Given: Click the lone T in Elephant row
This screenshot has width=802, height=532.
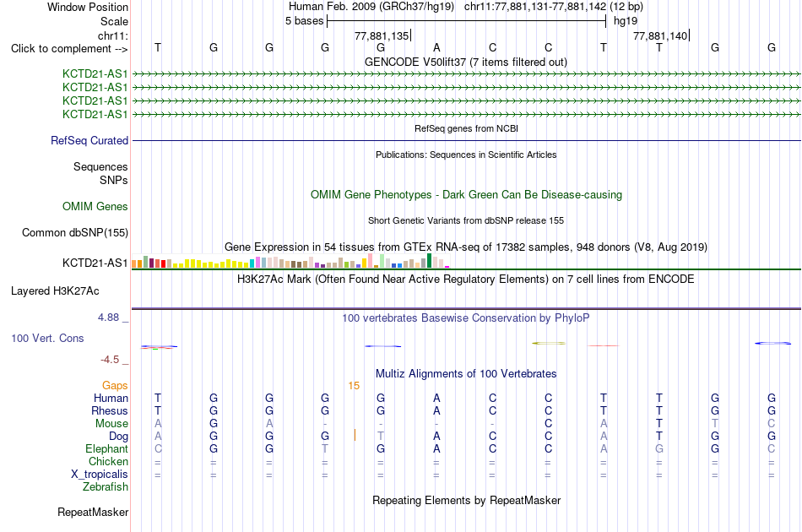Looking at the screenshot, I should [x=325, y=448].
